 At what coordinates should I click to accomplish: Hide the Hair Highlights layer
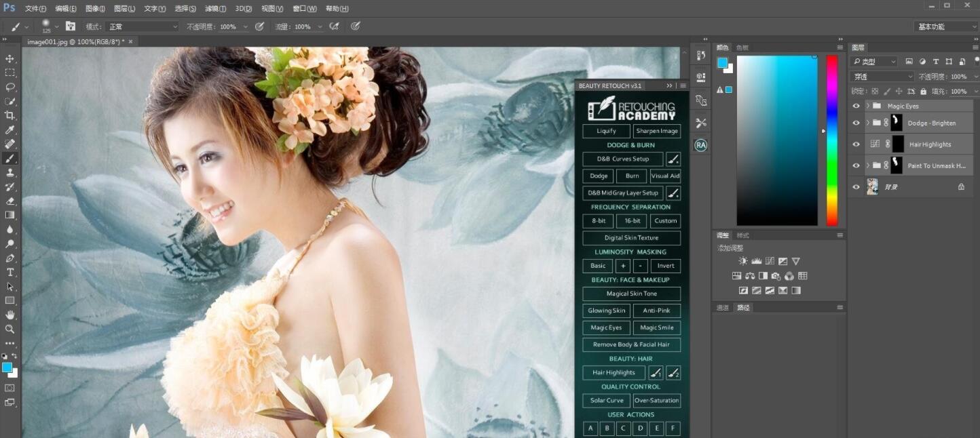[x=856, y=144]
